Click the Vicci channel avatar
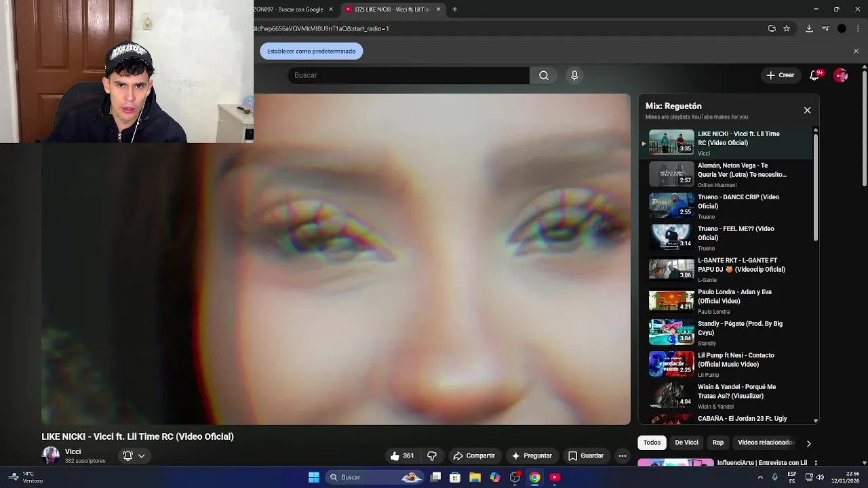868x488 pixels. click(x=50, y=455)
